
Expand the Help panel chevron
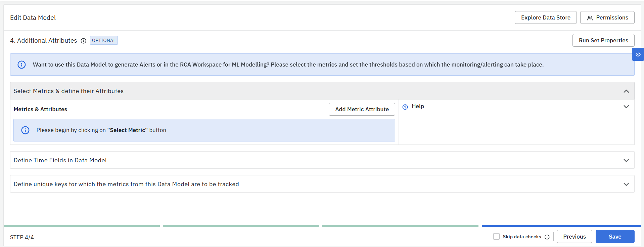(x=626, y=107)
